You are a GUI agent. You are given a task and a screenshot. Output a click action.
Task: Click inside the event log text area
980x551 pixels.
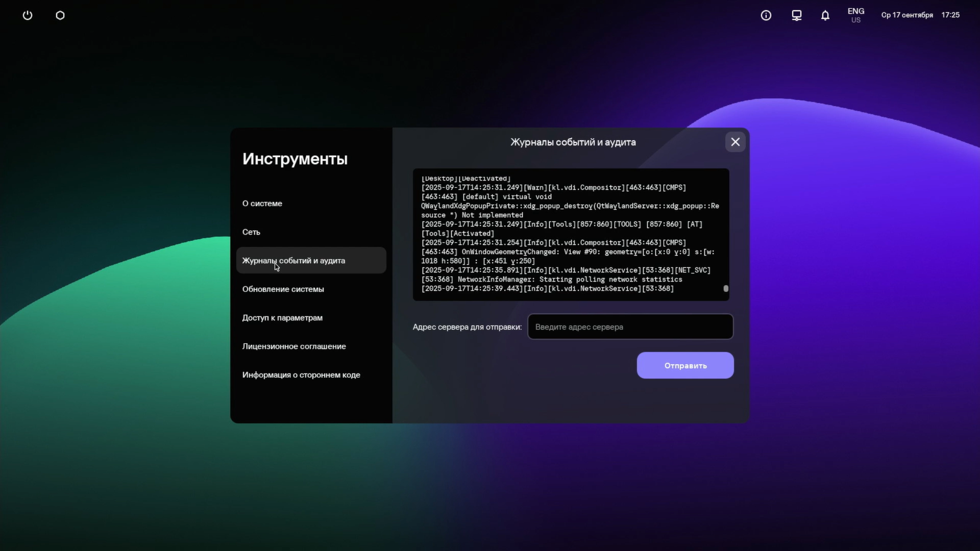pos(567,235)
